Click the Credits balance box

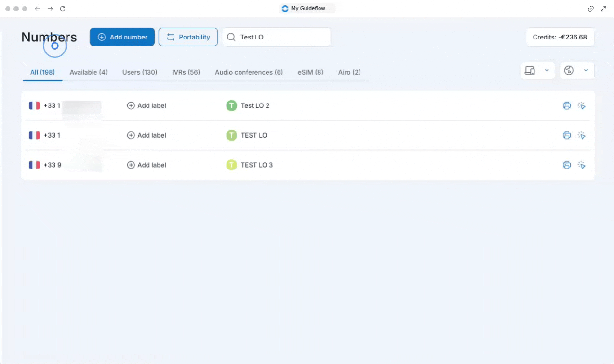pyautogui.click(x=560, y=37)
